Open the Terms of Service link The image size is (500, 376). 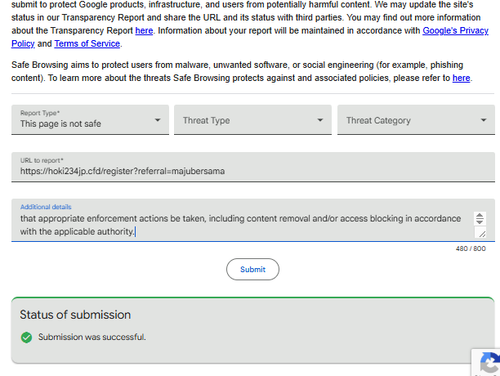point(87,44)
